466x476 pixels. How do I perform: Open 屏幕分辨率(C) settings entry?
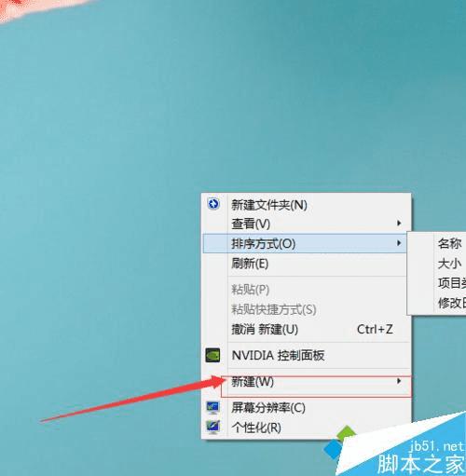[307, 408]
